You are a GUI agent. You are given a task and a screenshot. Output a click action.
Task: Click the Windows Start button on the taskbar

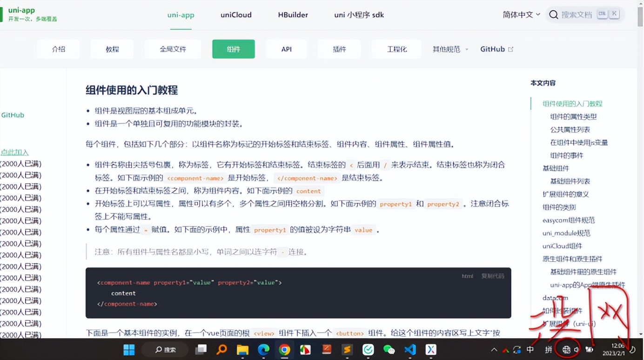[x=129, y=350]
